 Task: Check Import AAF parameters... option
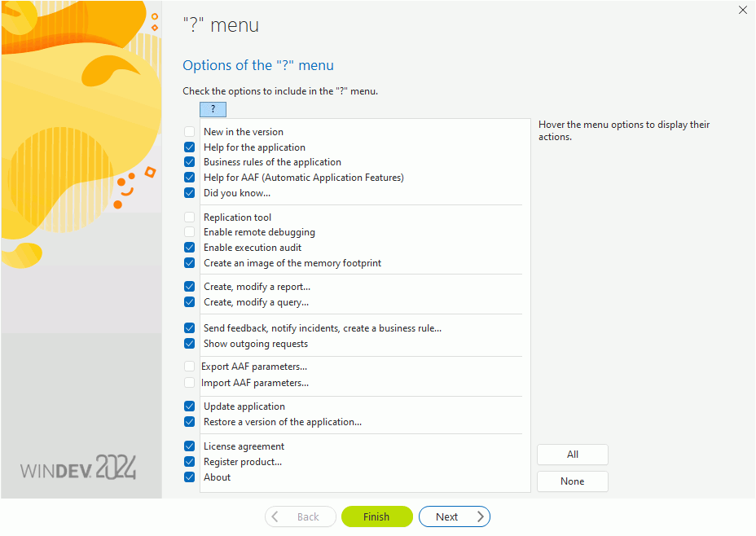click(190, 383)
